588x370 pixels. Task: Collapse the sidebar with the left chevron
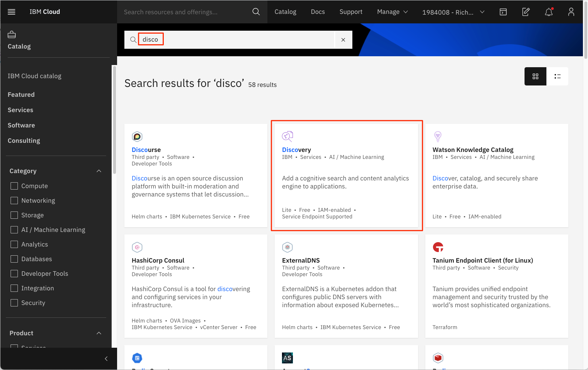click(106, 359)
